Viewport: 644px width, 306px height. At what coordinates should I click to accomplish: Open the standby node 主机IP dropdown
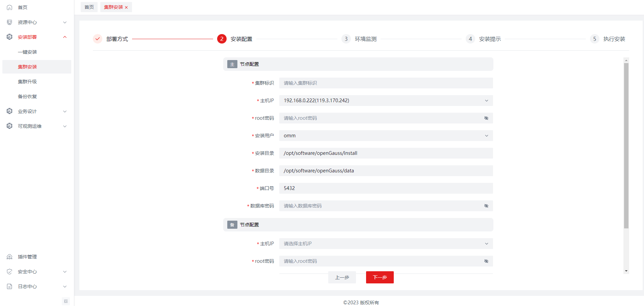tap(386, 244)
